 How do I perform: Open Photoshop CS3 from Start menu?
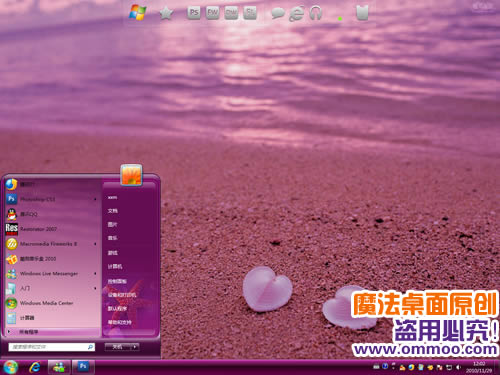click(52, 199)
